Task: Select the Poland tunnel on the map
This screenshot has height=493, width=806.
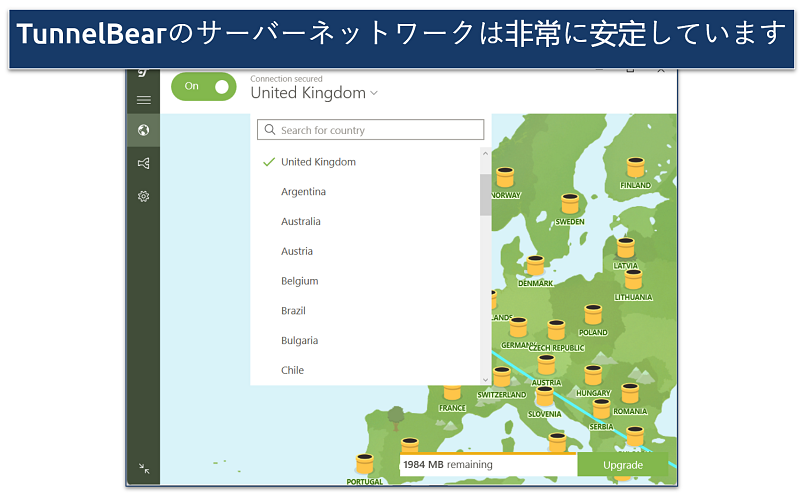Action: pyautogui.click(x=593, y=315)
